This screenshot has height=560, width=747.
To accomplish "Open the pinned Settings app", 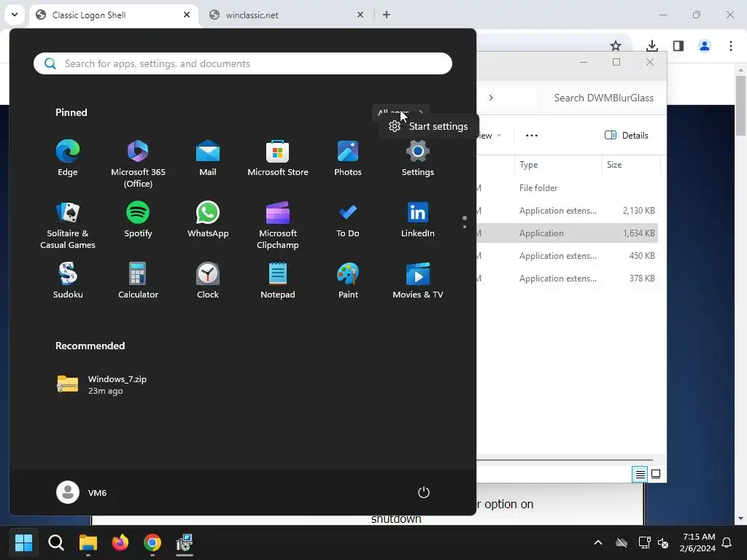I will point(418,158).
